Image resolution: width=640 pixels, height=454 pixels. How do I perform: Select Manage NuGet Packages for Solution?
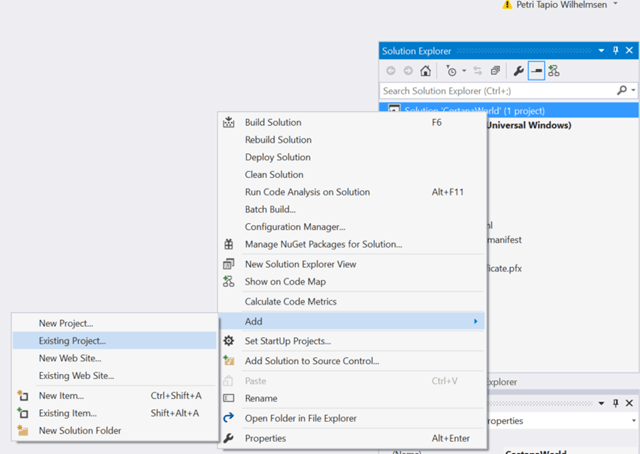tap(323, 244)
